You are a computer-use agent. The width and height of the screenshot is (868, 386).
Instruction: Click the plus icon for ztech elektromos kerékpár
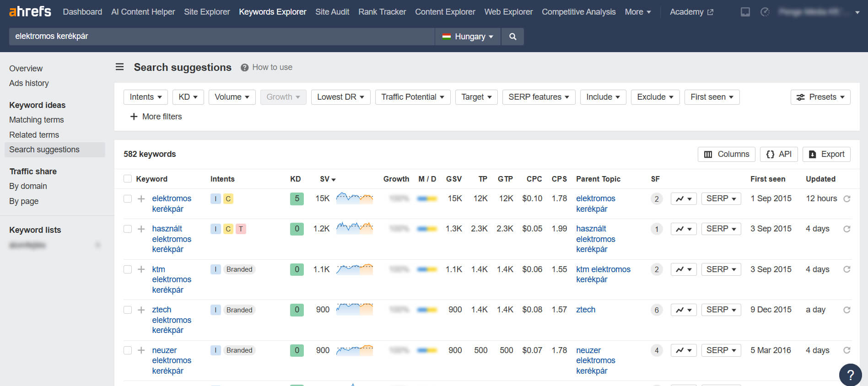coord(141,310)
